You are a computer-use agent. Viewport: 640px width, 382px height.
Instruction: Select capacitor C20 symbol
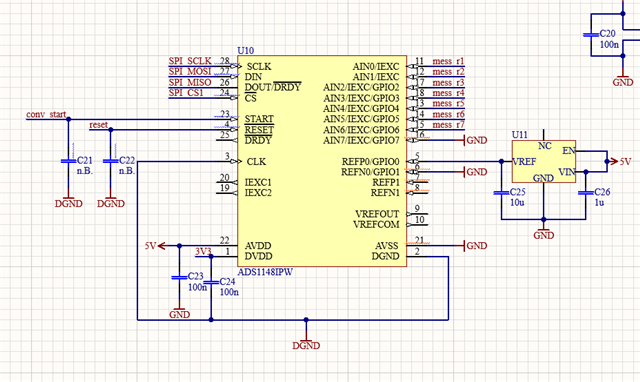pyautogui.click(x=591, y=35)
